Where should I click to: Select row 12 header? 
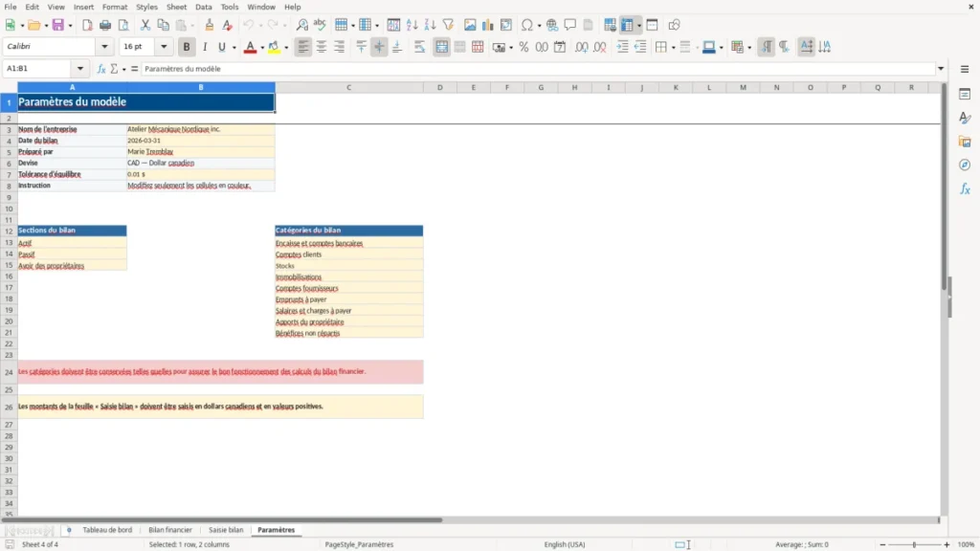[x=9, y=231]
